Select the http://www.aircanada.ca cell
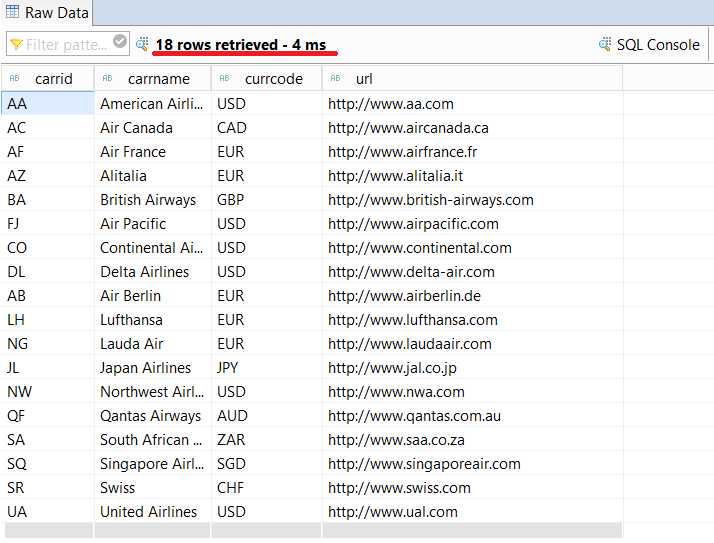Image resolution: width=714 pixels, height=543 pixels. (472, 128)
